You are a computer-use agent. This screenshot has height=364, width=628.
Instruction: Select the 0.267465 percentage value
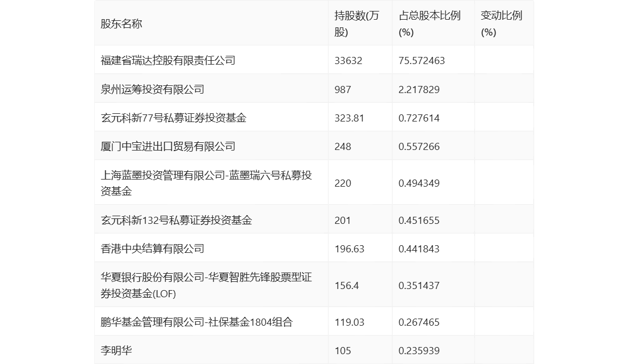[419, 322]
